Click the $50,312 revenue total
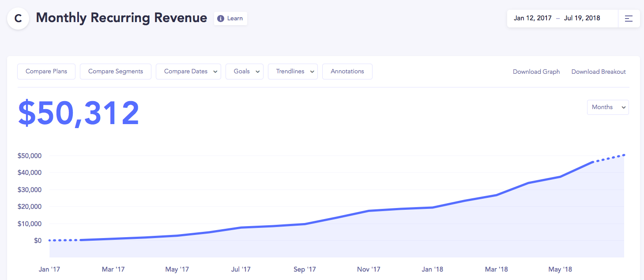This screenshot has height=280, width=644. 79,114
